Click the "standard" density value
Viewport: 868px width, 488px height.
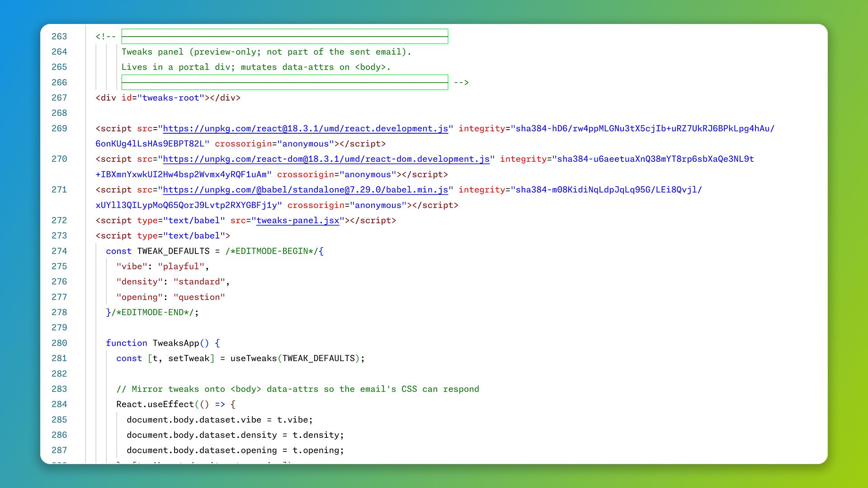pyautogui.click(x=199, y=282)
